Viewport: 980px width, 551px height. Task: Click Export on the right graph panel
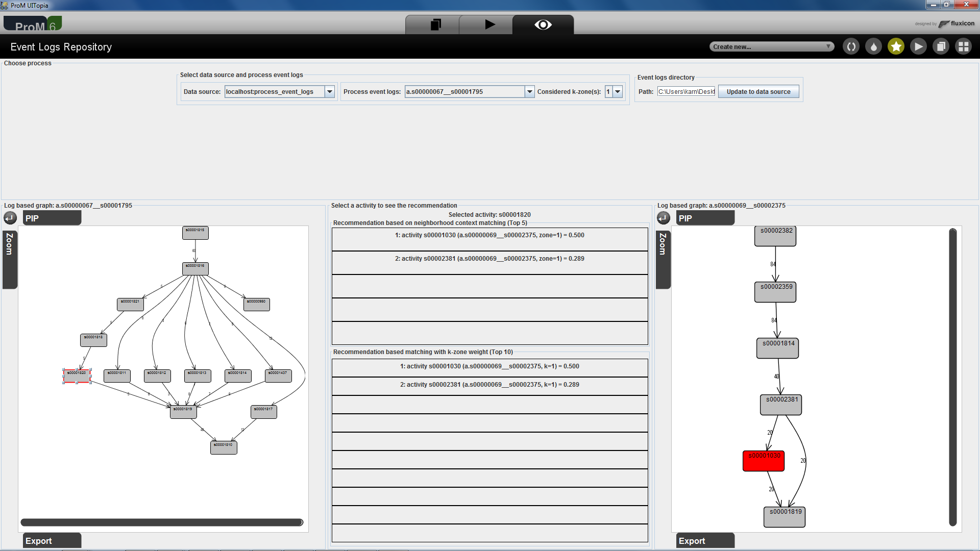coord(705,541)
